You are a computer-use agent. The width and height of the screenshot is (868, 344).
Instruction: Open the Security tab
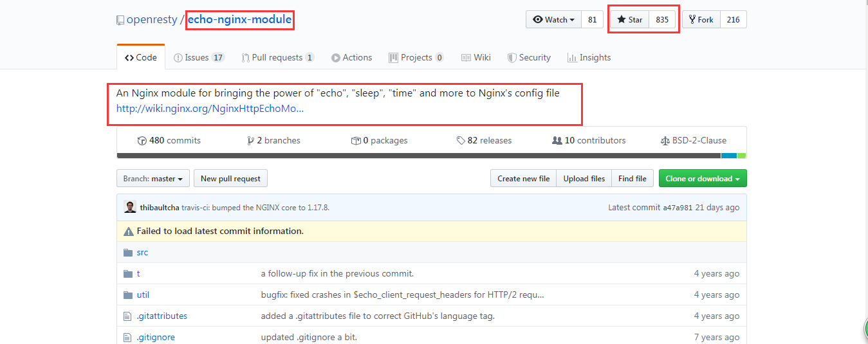(x=530, y=57)
